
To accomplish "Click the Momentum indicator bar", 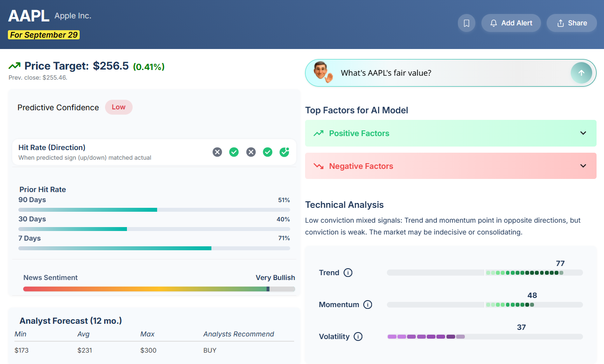I will pos(485,304).
